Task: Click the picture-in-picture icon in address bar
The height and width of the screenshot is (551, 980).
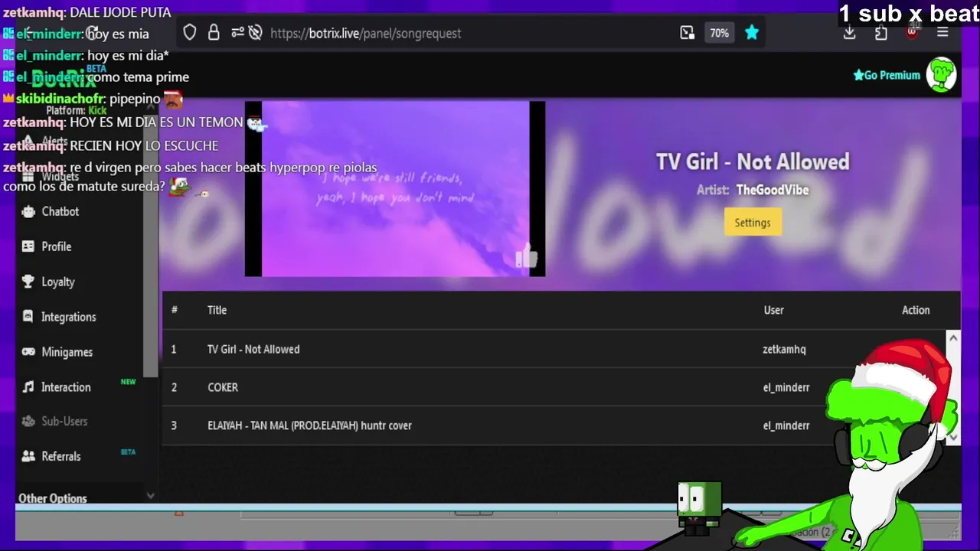Action: pos(687,33)
